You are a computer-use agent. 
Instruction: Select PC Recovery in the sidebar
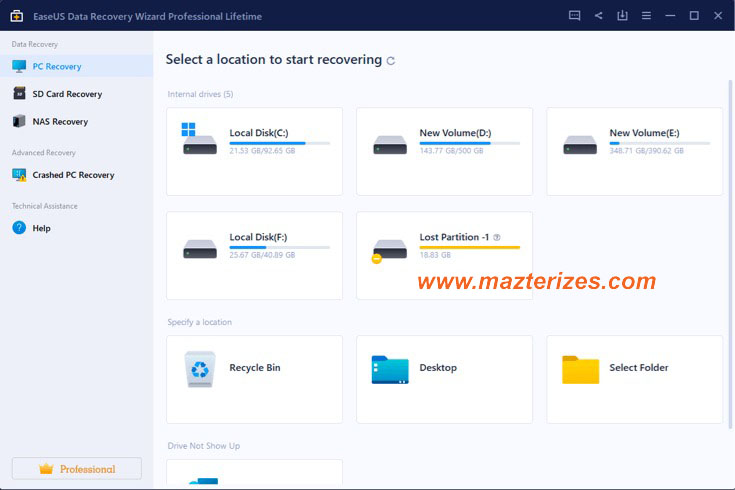pyautogui.click(x=76, y=66)
